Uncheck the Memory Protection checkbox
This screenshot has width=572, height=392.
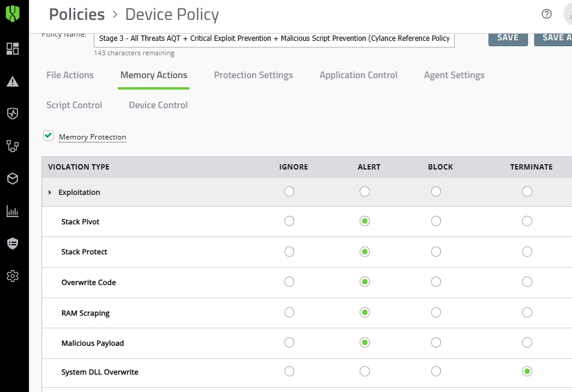(x=48, y=135)
